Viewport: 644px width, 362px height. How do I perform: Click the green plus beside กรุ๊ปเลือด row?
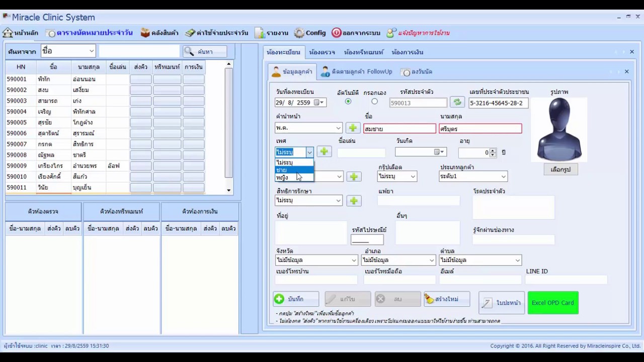coord(354,176)
